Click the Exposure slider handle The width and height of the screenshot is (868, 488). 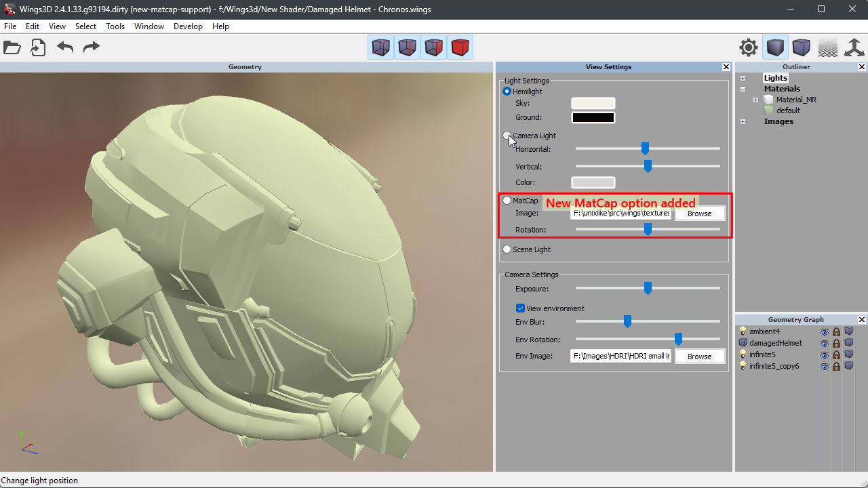tap(648, 288)
